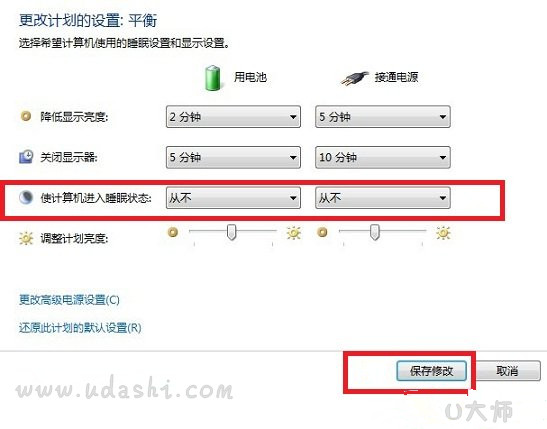The height and width of the screenshot is (429, 547).
Task: Click the battery brightness slider thumb
Action: (231, 232)
